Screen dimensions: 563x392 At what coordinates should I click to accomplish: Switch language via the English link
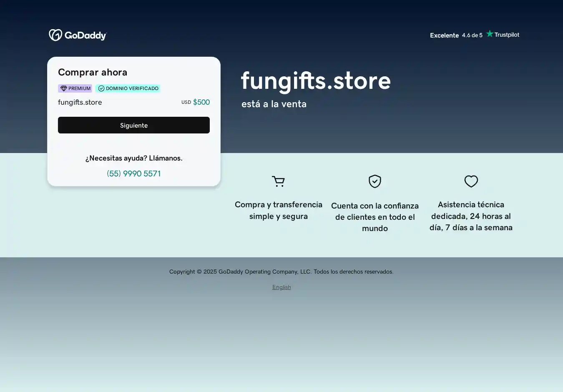281,287
